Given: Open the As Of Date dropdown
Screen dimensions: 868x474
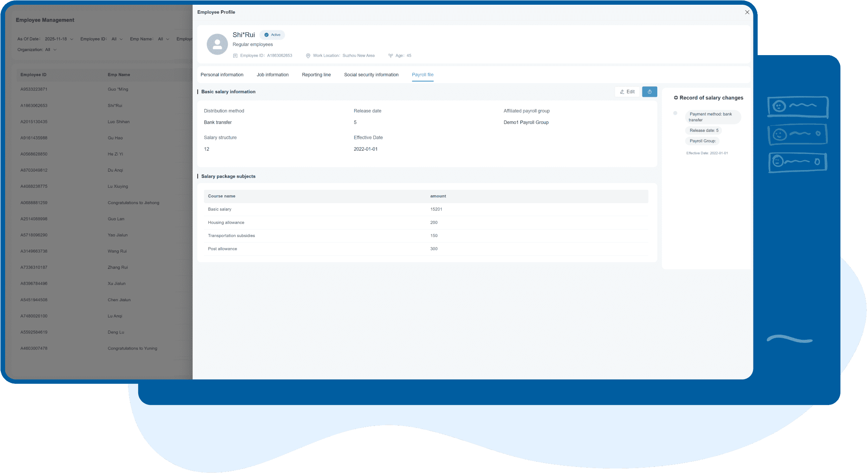Looking at the screenshot, I should [x=59, y=39].
